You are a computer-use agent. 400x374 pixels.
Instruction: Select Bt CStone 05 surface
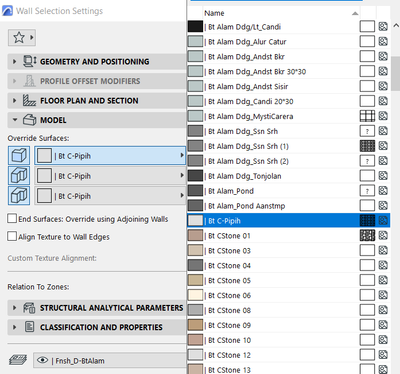(x=288, y=280)
